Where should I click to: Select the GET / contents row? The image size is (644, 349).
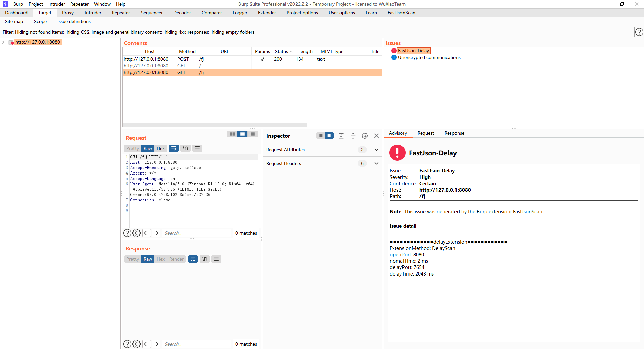(252, 66)
